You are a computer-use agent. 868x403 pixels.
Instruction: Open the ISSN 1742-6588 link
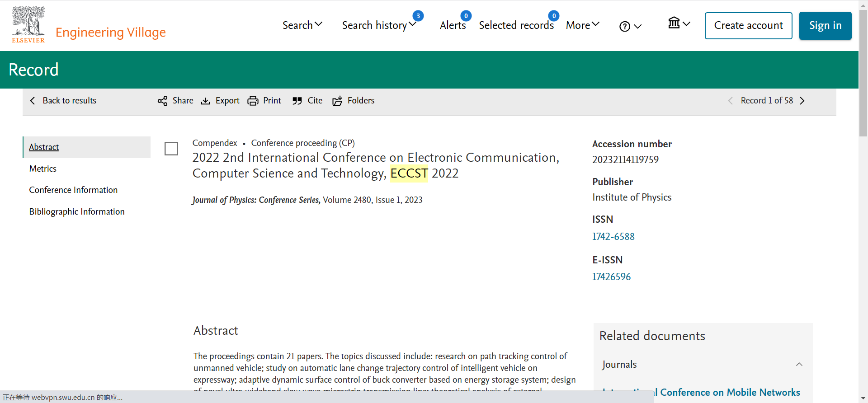[x=613, y=237]
